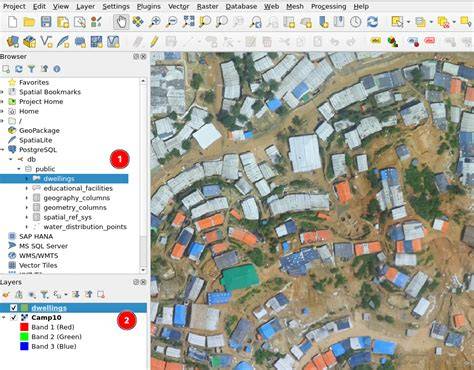Click the yellow abc layer labeling icon

[x=376, y=41]
